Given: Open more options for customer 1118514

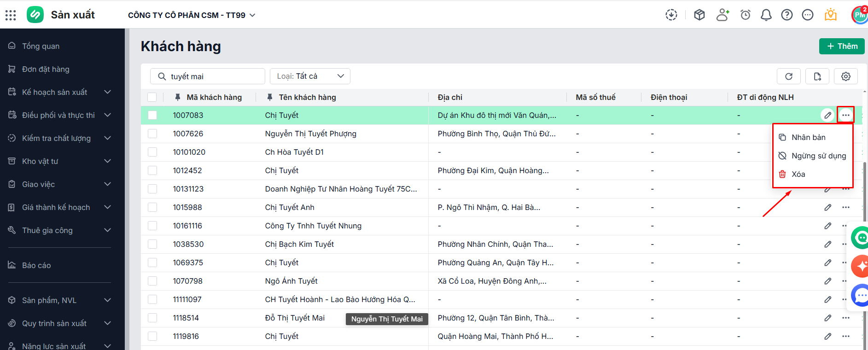Looking at the screenshot, I should [845, 318].
